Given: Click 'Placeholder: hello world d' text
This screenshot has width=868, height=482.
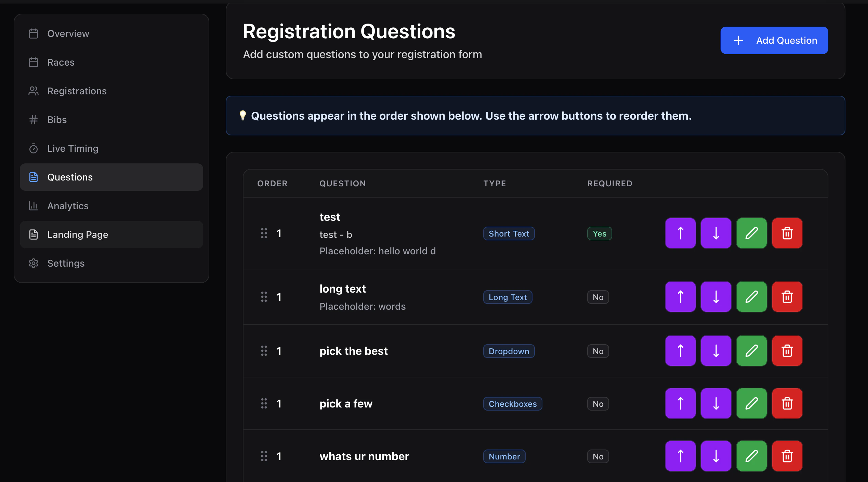Looking at the screenshot, I should click(378, 251).
